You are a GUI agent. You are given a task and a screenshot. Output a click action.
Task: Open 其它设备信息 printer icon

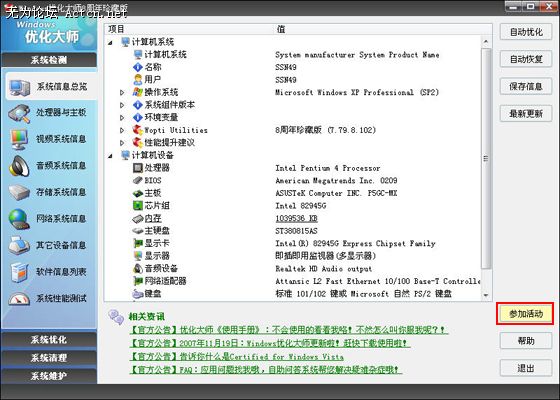tap(19, 245)
